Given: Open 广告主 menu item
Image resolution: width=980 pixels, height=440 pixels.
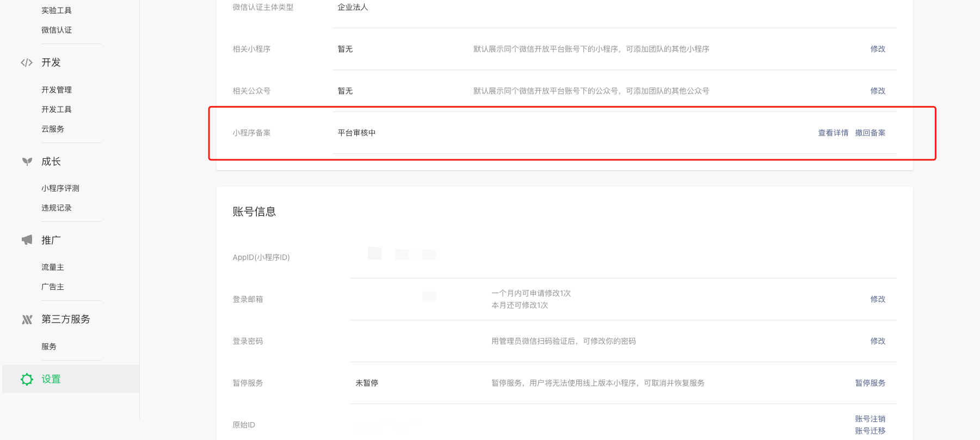Looking at the screenshot, I should click(x=53, y=287).
